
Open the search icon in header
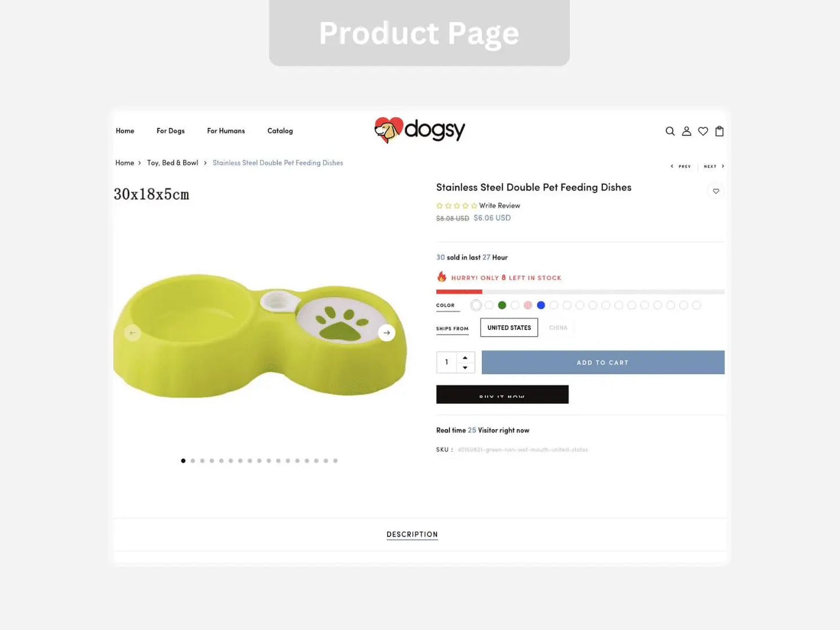(x=670, y=131)
